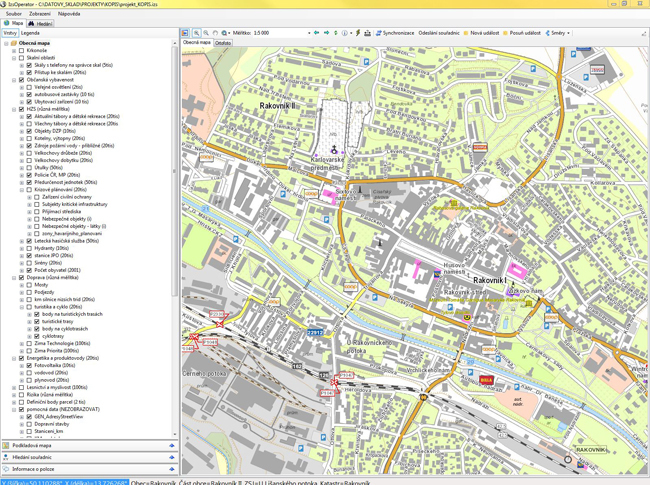Switch to the Ortofoto map tab

223,43
